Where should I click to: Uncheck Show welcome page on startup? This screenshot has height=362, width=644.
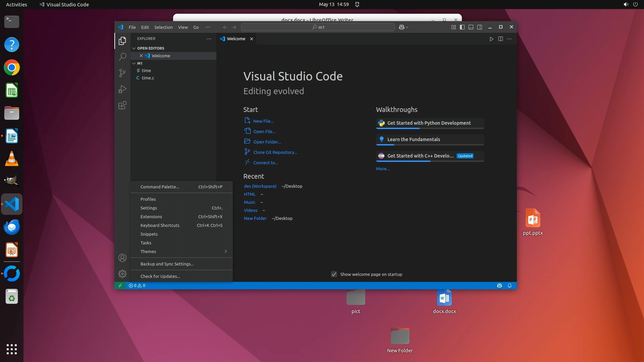click(334, 274)
